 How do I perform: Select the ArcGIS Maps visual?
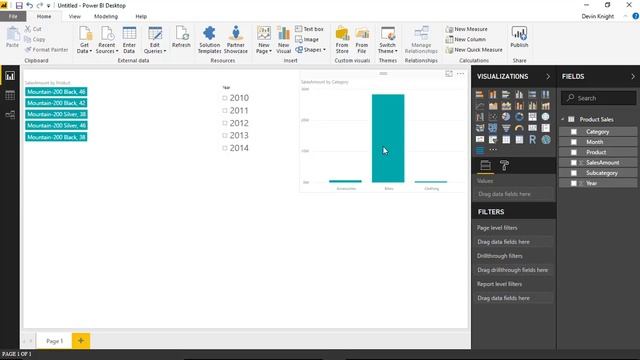[x=546, y=140]
